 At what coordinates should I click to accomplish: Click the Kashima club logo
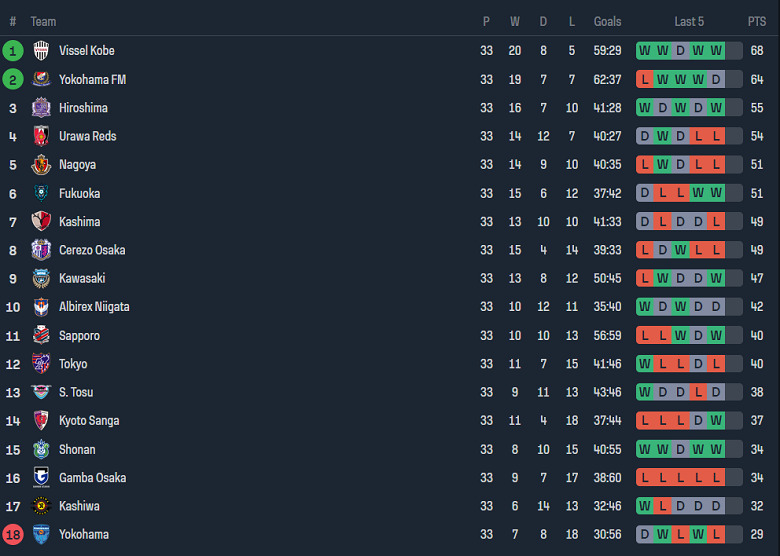click(x=41, y=222)
